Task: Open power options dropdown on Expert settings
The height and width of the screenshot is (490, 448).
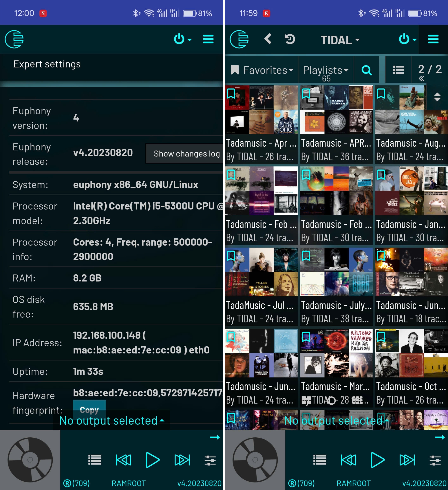Action: point(183,39)
